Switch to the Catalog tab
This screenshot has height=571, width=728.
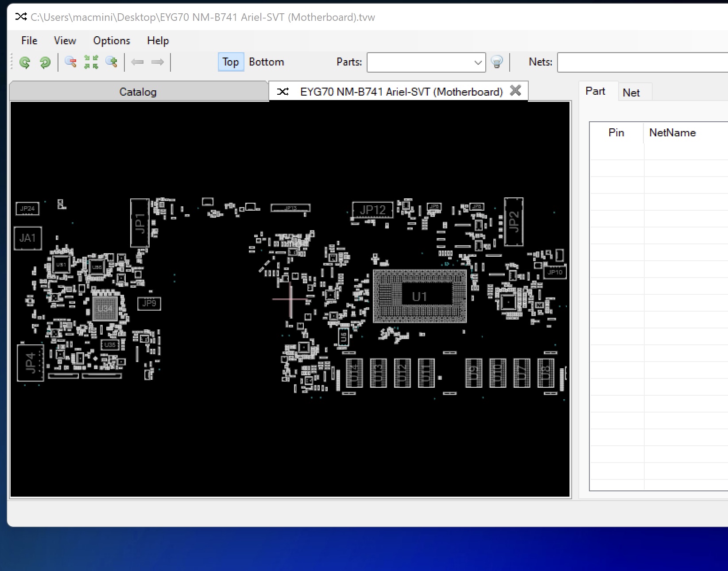coord(138,92)
